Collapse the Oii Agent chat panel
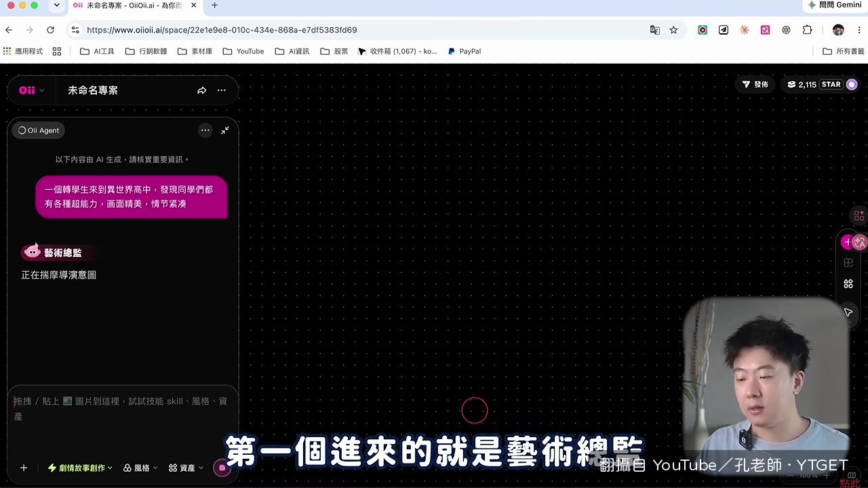Screen dimensions: 868x488 pos(225,130)
